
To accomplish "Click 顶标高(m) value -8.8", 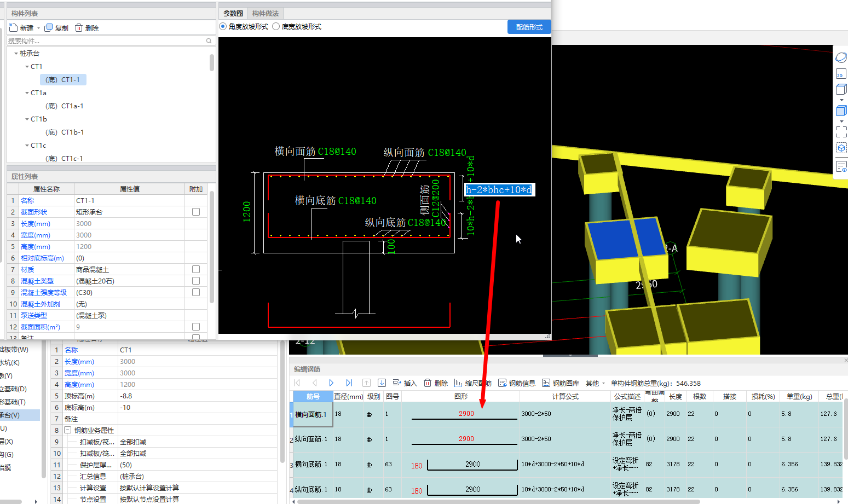I will tap(197, 396).
